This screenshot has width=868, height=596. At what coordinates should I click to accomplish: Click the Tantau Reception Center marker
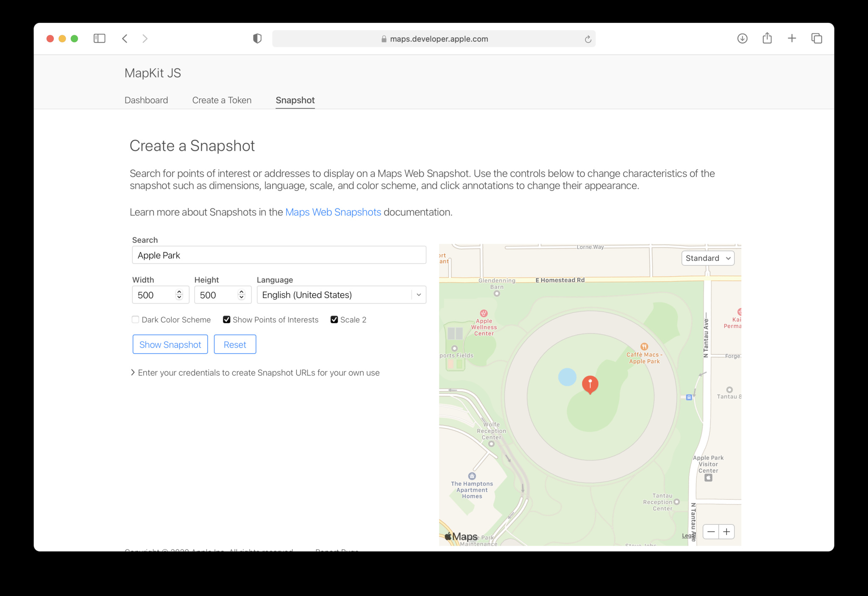click(676, 502)
